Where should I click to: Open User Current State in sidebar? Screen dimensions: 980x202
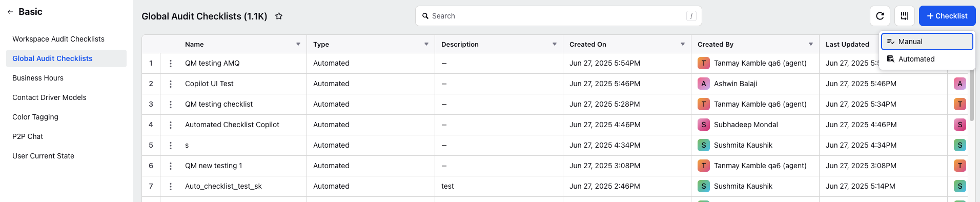(66, 156)
